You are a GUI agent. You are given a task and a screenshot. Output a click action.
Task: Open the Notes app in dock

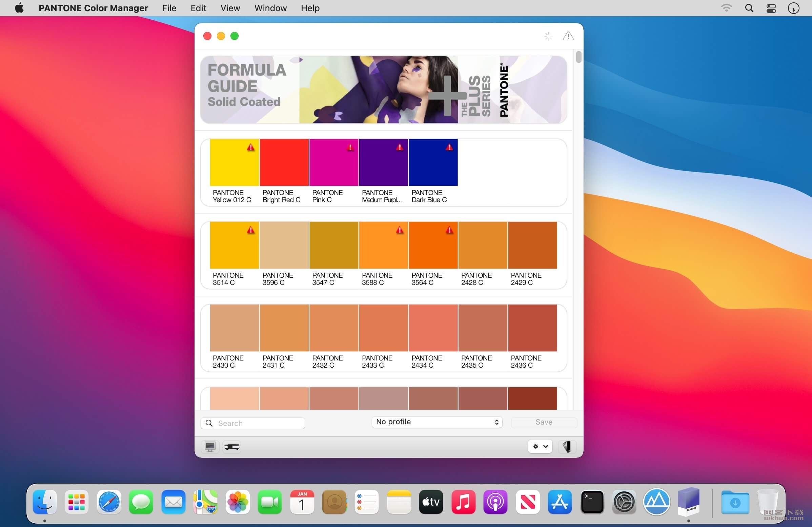(399, 502)
